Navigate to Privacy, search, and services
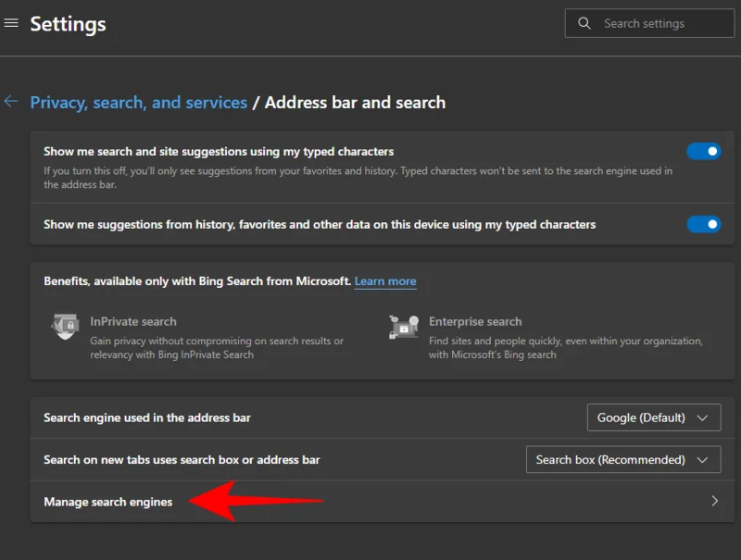This screenshot has height=560, width=741. coord(139,102)
